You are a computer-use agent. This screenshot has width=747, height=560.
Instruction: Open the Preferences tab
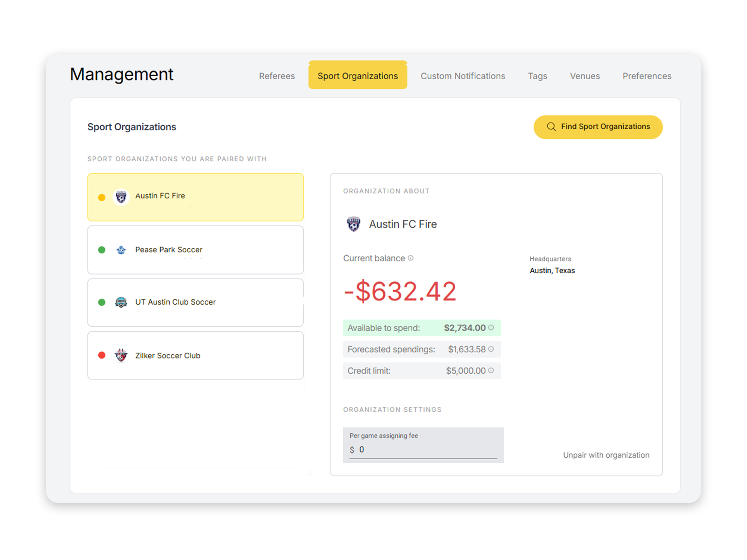(647, 76)
